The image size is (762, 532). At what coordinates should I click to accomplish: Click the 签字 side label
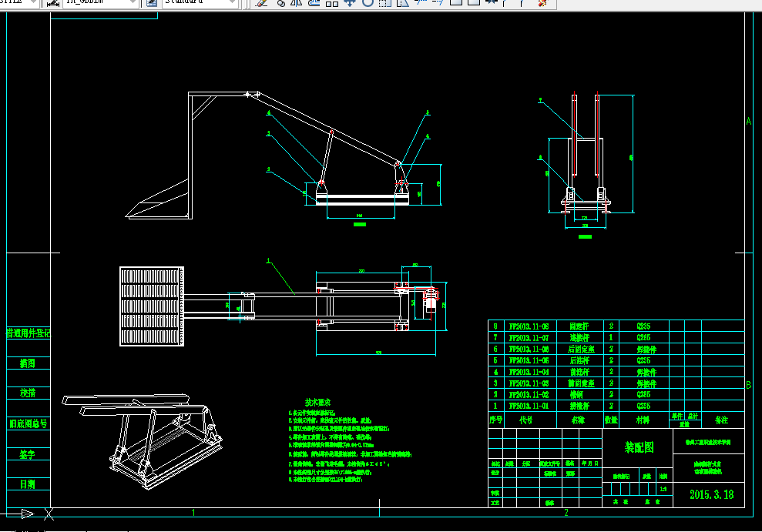coord(27,454)
